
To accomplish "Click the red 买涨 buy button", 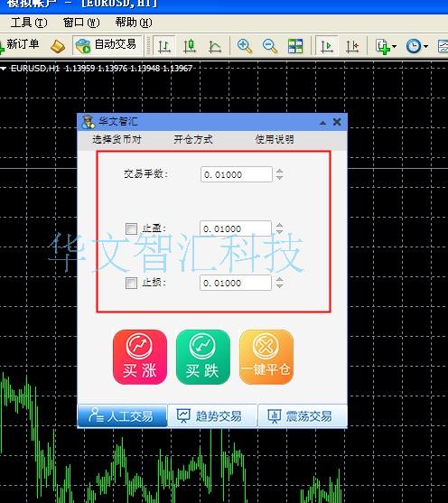I will pyautogui.click(x=140, y=357).
